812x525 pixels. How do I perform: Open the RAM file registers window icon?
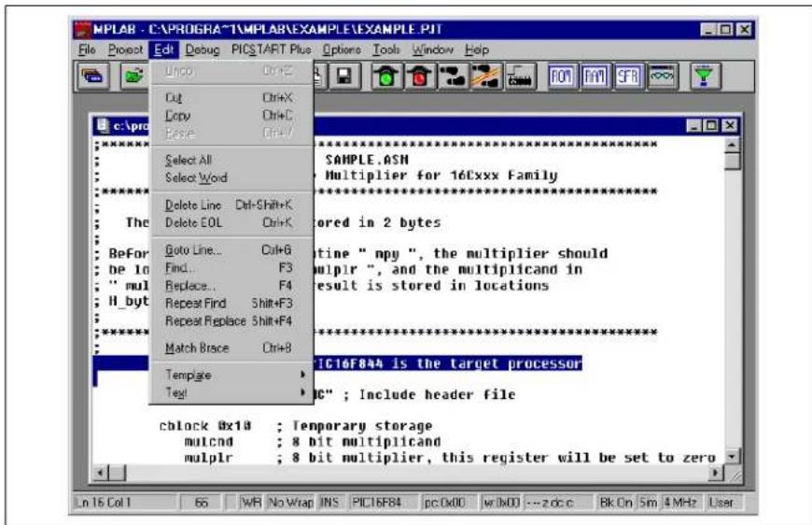point(595,77)
